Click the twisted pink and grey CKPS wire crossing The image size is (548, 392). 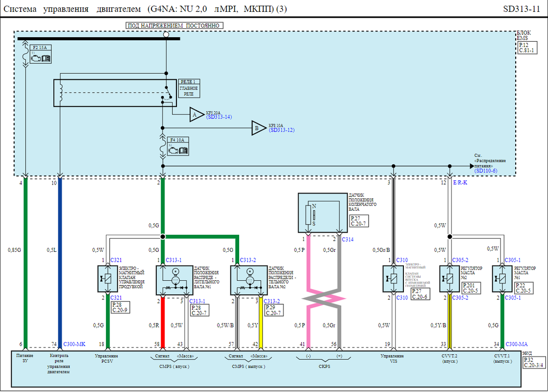(324, 299)
